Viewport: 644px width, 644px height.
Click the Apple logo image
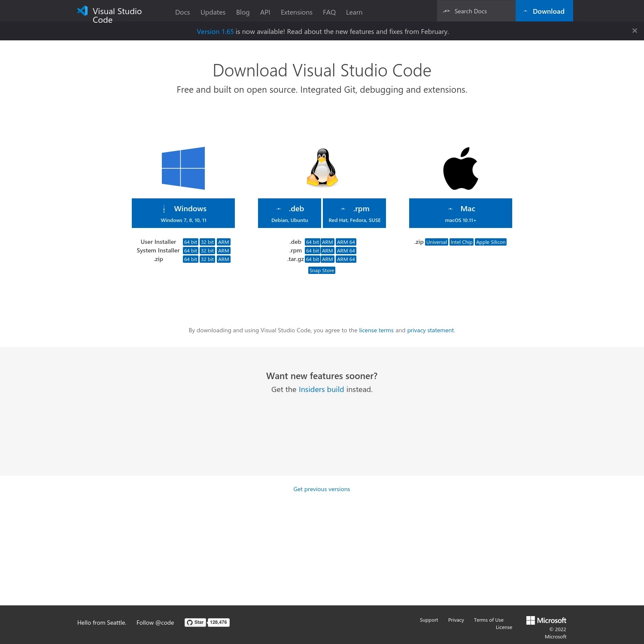[x=461, y=168]
